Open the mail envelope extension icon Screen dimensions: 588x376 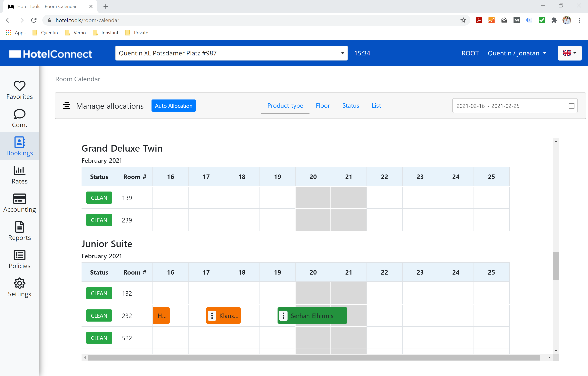coord(504,20)
